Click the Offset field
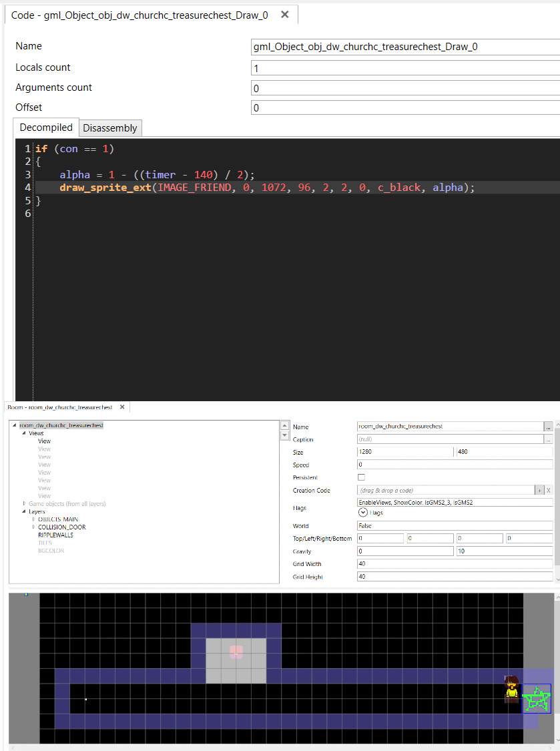560x751 pixels. (x=405, y=107)
